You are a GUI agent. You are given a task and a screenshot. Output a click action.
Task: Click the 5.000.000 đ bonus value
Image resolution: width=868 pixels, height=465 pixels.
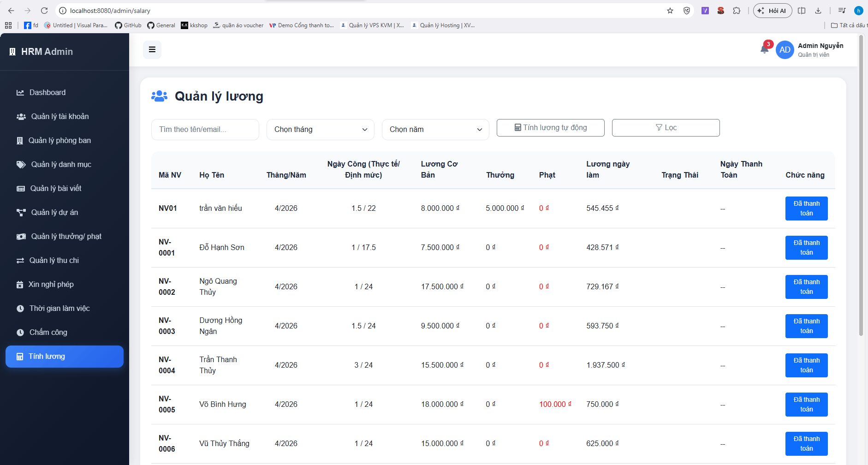(505, 209)
